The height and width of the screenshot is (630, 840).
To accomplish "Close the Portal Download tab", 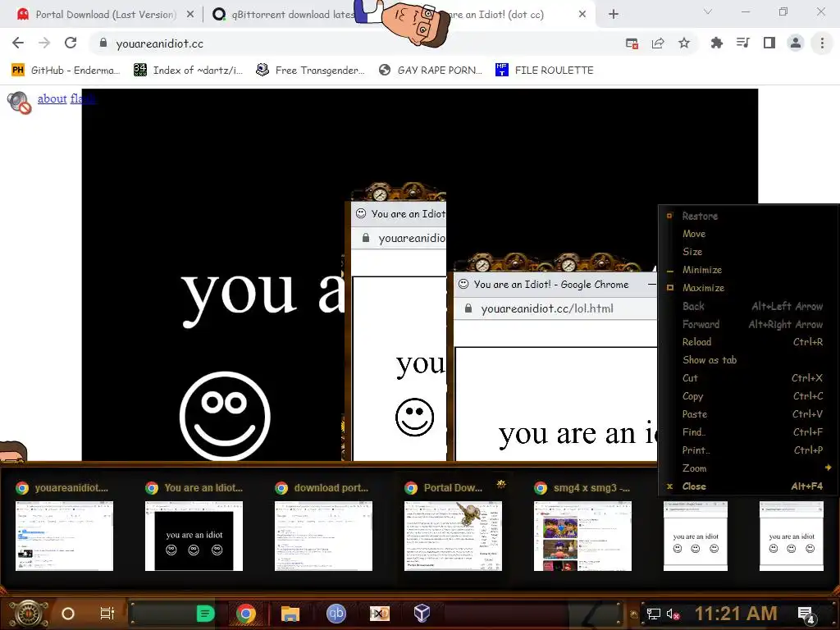I will pos(190,15).
